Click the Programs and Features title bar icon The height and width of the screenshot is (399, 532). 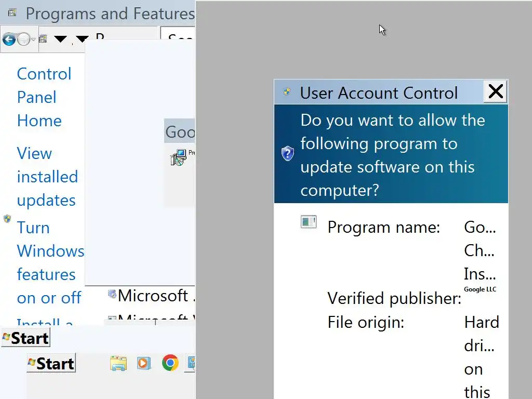click(12, 13)
